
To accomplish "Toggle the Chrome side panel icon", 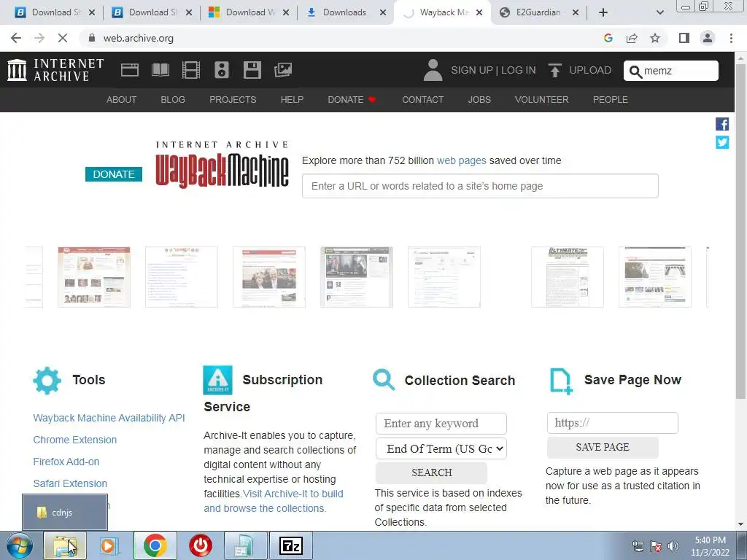I will pos(684,38).
